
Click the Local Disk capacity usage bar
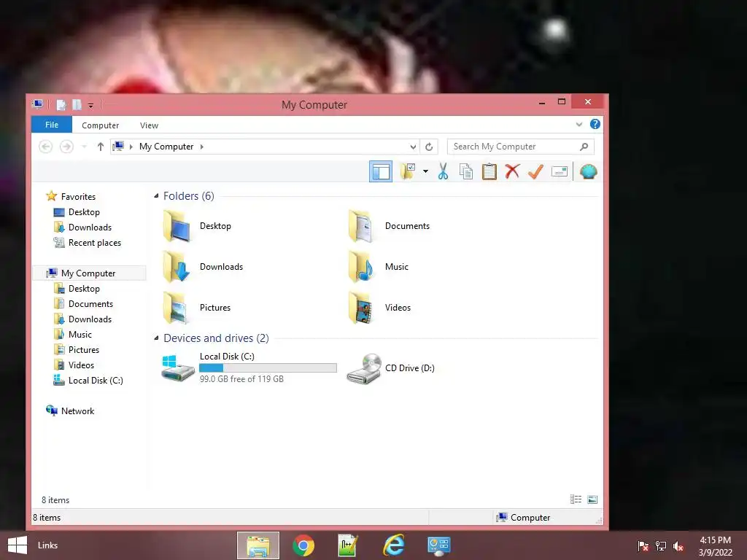coord(268,367)
